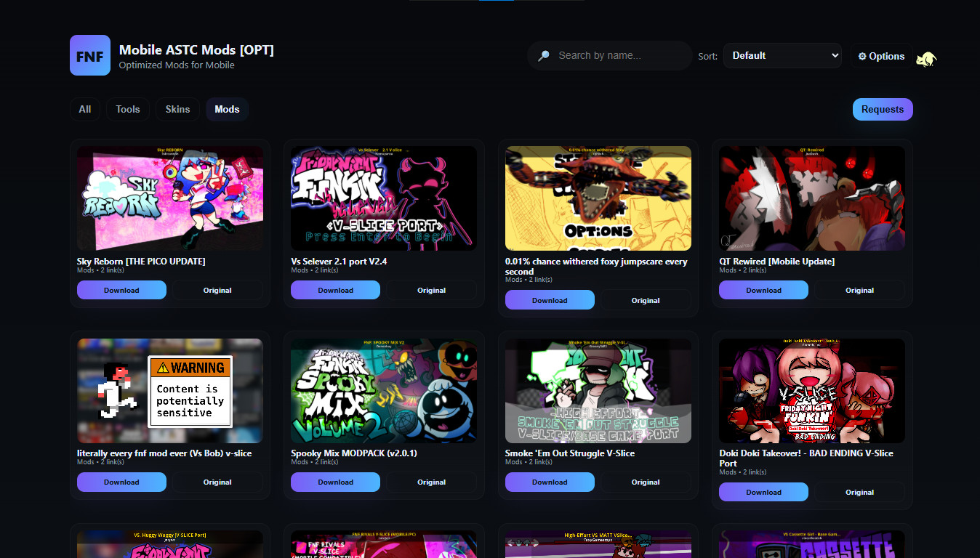980x558 pixels.
Task: Download Sky Reborn [THE PICO UPDATE]
Action: tap(121, 290)
